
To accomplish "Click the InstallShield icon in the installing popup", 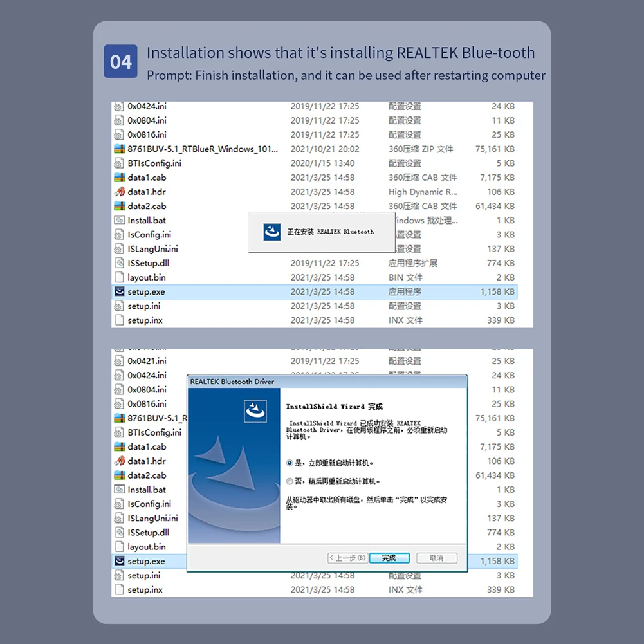I will coord(272,232).
